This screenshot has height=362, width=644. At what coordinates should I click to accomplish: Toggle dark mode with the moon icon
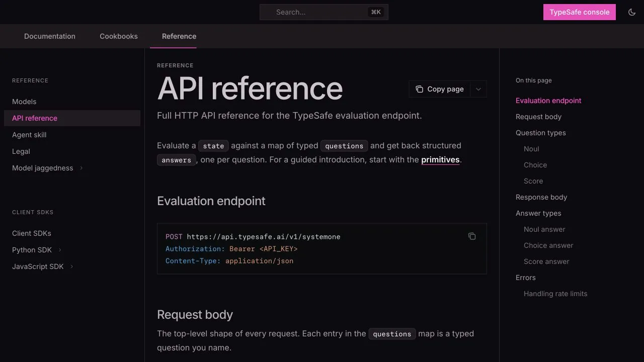pyautogui.click(x=632, y=12)
